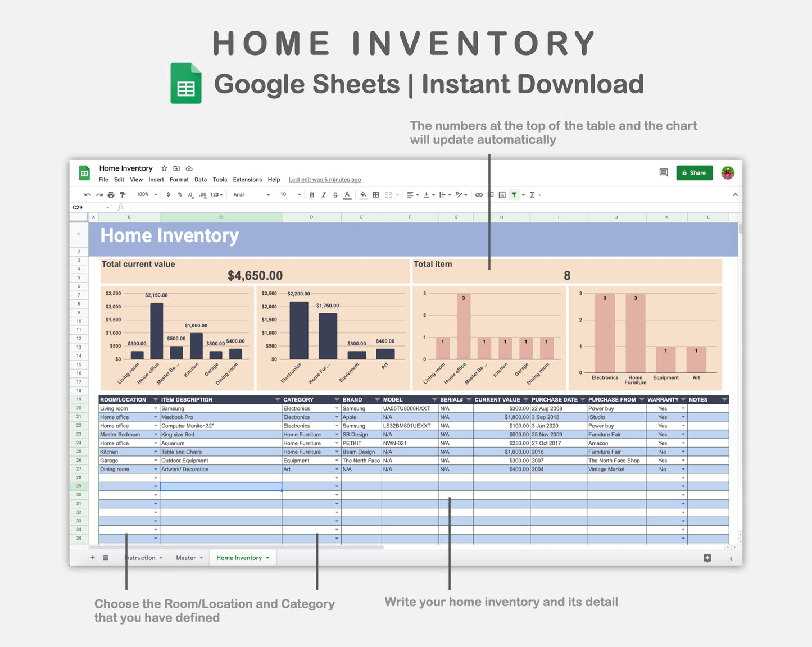
Task: Click the Share button
Action: tap(694, 172)
